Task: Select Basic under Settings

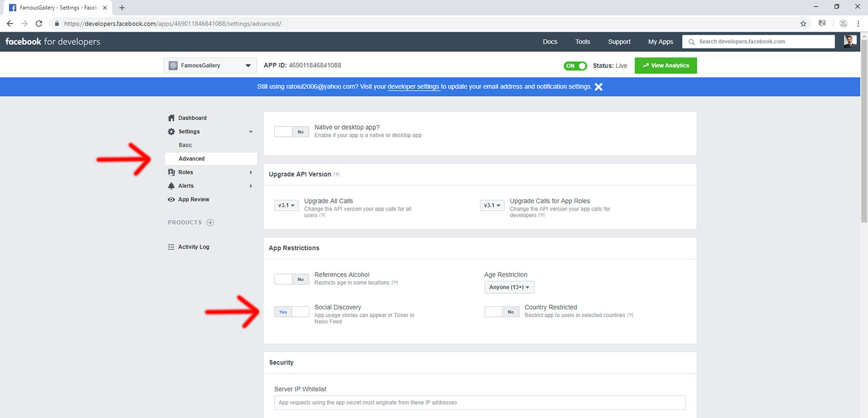Action: (x=186, y=145)
